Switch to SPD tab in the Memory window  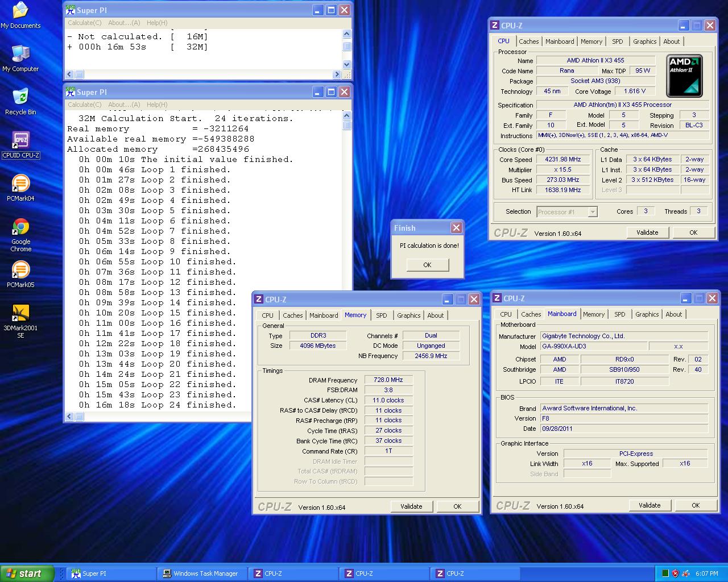tap(382, 315)
